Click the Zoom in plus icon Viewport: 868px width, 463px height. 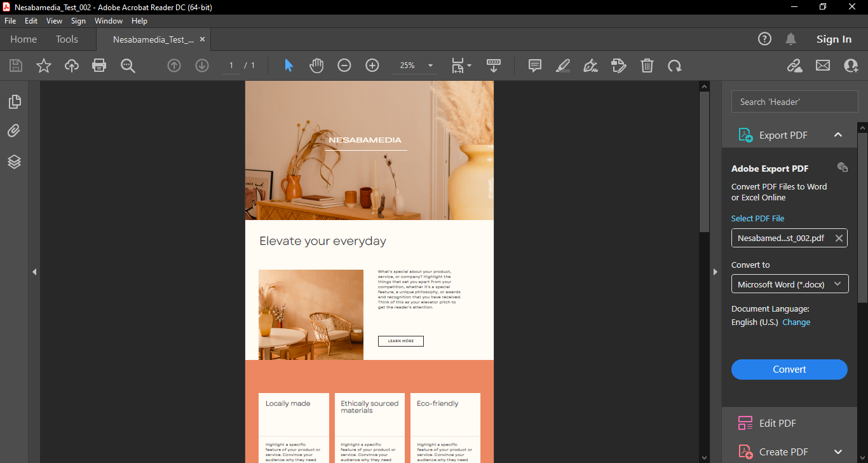point(372,66)
